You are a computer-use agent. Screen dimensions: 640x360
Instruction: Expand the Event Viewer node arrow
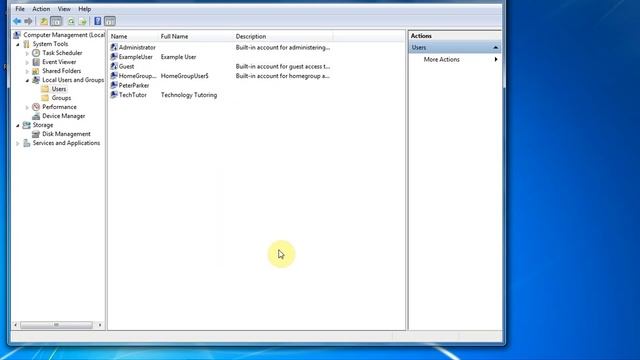click(x=27, y=62)
